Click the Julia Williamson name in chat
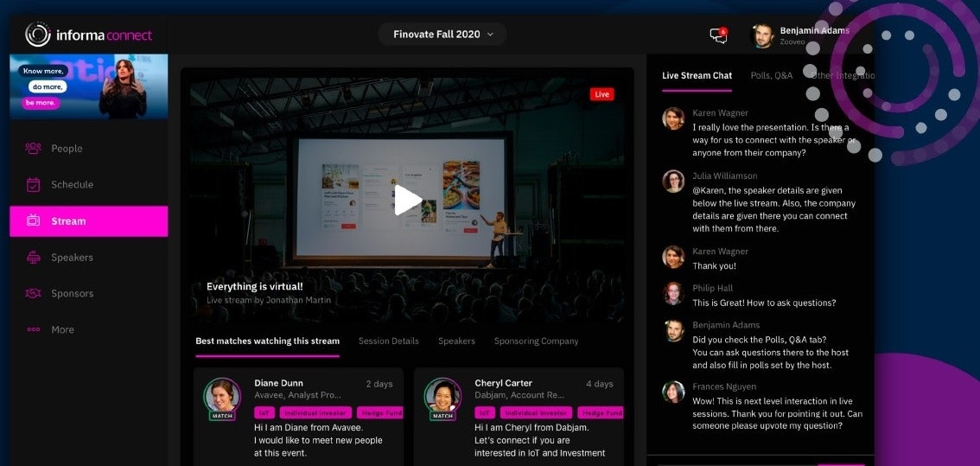980x466 pixels. click(x=724, y=176)
